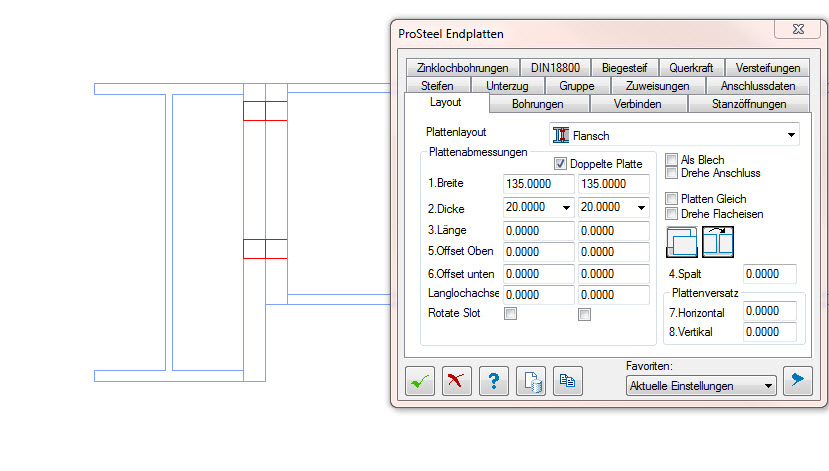Select lower red endplate in drawing
The image size is (829, 471).
pyautogui.click(x=265, y=249)
